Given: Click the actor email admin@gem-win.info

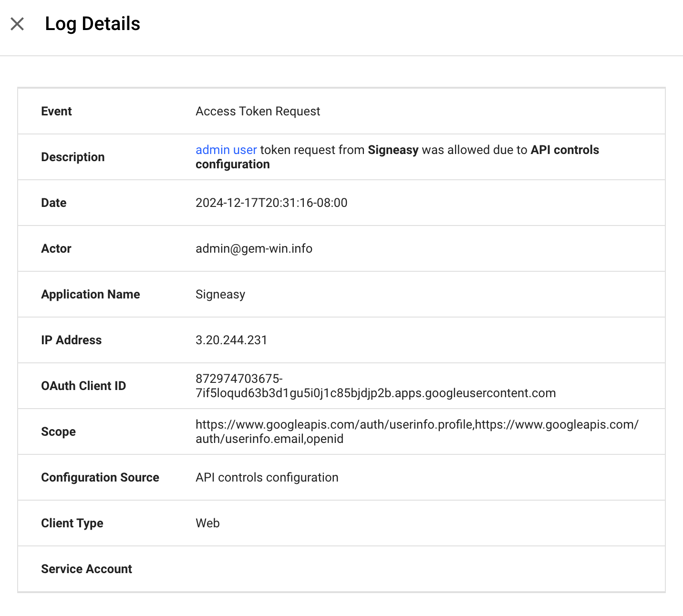Looking at the screenshot, I should [254, 249].
